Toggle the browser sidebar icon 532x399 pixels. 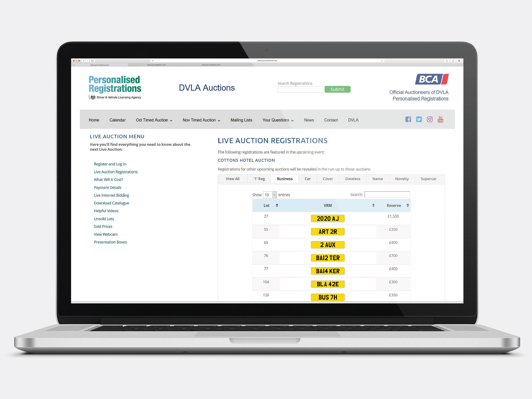pyautogui.click(x=93, y=61)
